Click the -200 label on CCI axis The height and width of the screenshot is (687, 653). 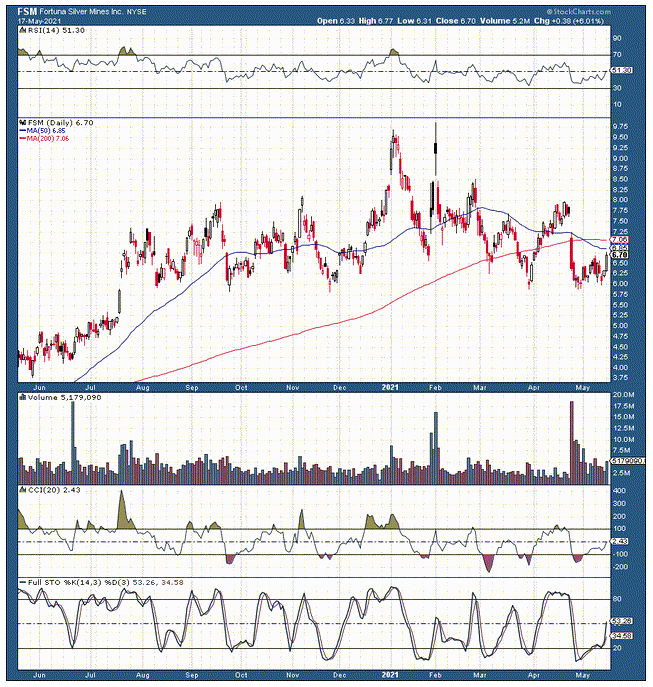pyautogui.click(x=619, y=567)
